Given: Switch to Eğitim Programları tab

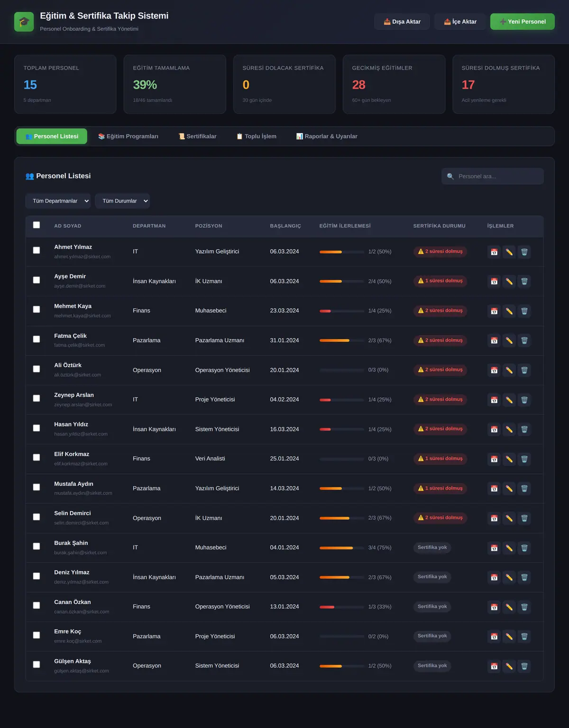Looking at the screenshot, I should (x=128, y=136).
